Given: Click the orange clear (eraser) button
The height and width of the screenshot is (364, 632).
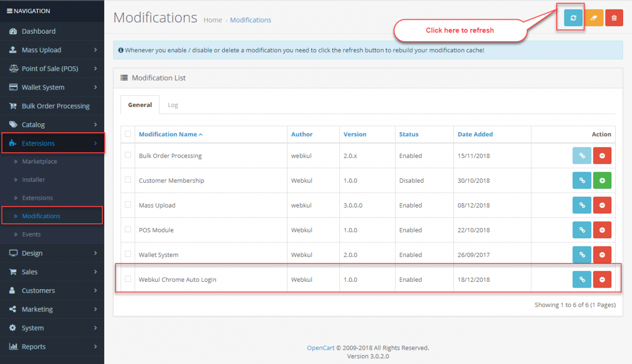Looking at the screenshot, I should click(594, 18).
